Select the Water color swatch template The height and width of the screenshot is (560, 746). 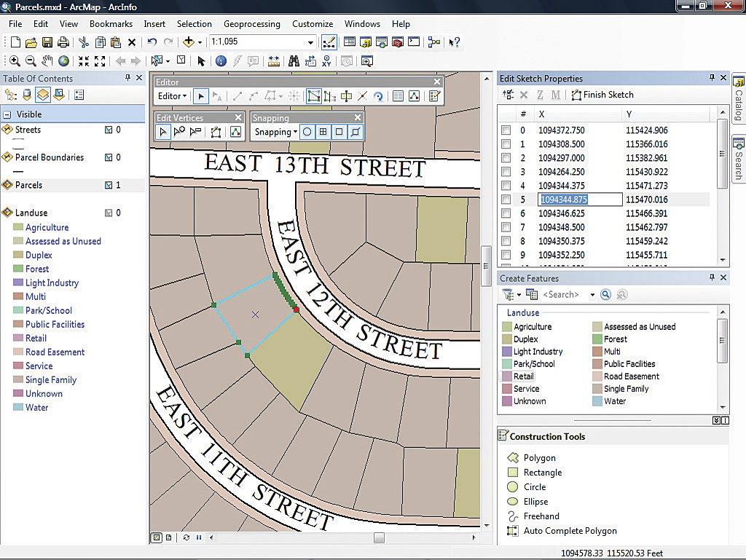(x=597, y=401)
